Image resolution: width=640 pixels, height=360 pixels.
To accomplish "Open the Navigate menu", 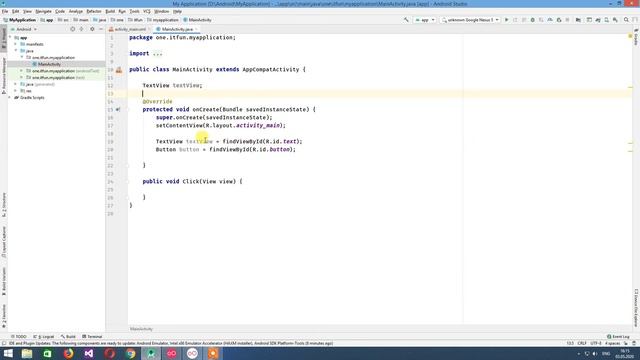I will click(43, 11).
